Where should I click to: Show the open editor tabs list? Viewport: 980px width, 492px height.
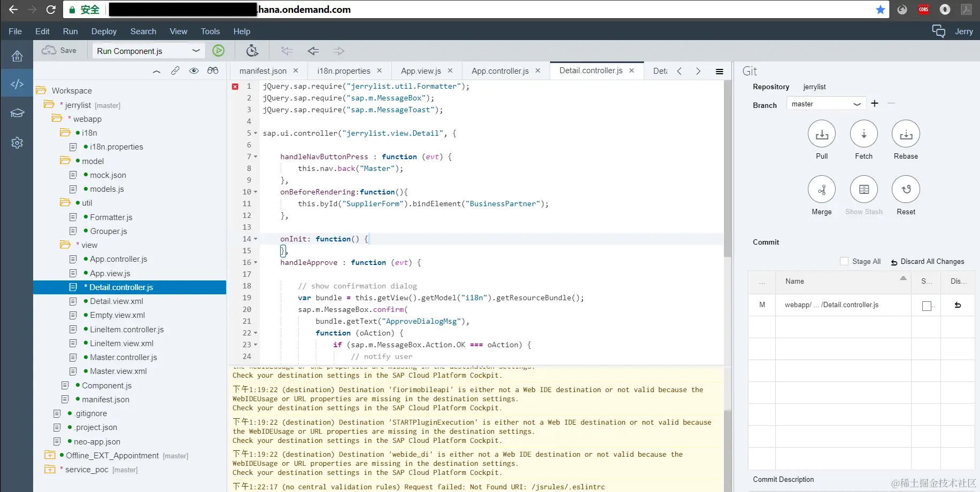click(x=720, y=71)
